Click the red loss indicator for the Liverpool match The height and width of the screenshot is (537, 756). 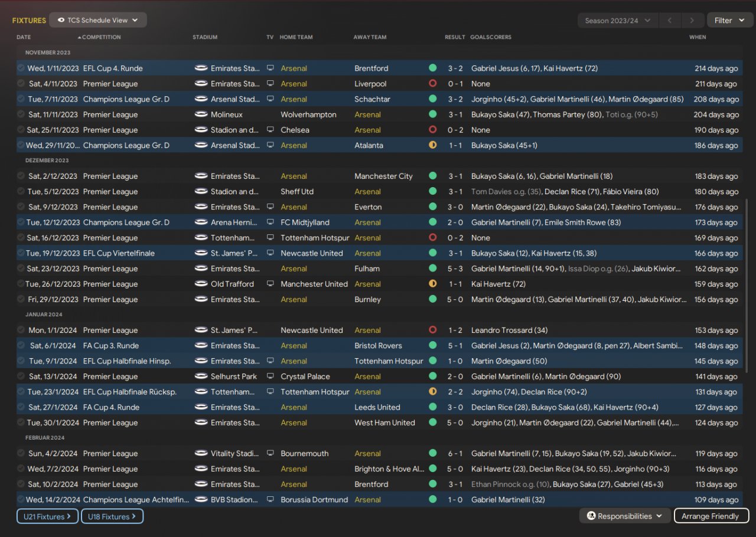433,84
